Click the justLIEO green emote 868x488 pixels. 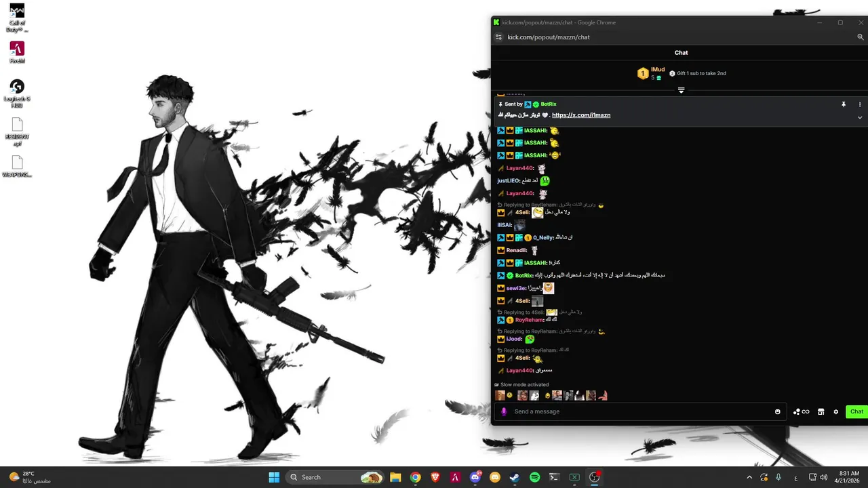[545, 181]
